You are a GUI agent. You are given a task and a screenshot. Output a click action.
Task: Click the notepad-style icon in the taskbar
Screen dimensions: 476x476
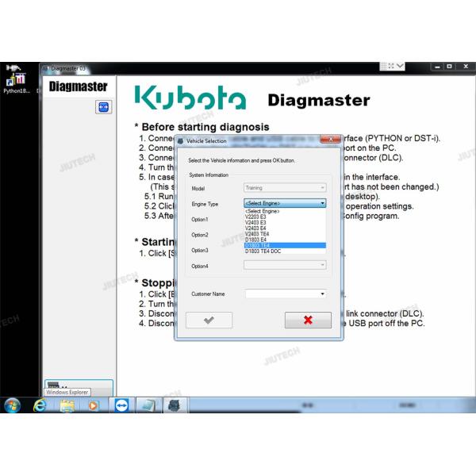coord(147,405)
